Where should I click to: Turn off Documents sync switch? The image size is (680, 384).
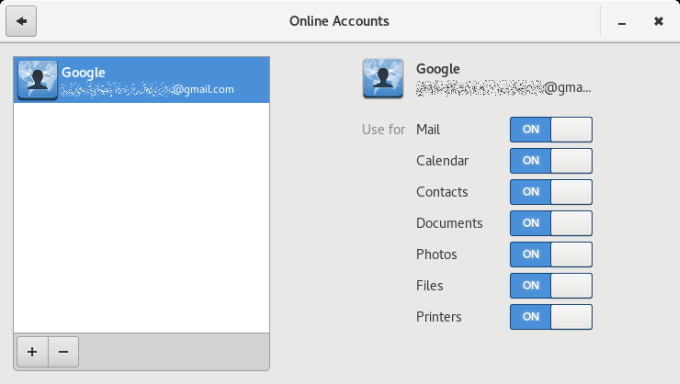point(551,223)
